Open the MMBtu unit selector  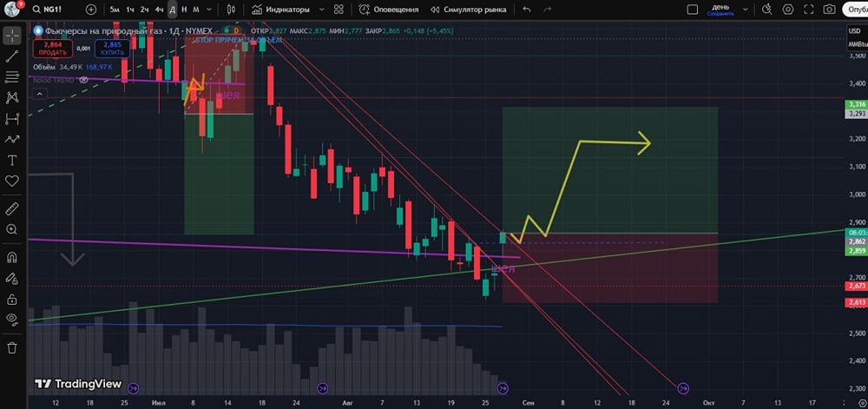pyautogui.click(x=857, y=43)
